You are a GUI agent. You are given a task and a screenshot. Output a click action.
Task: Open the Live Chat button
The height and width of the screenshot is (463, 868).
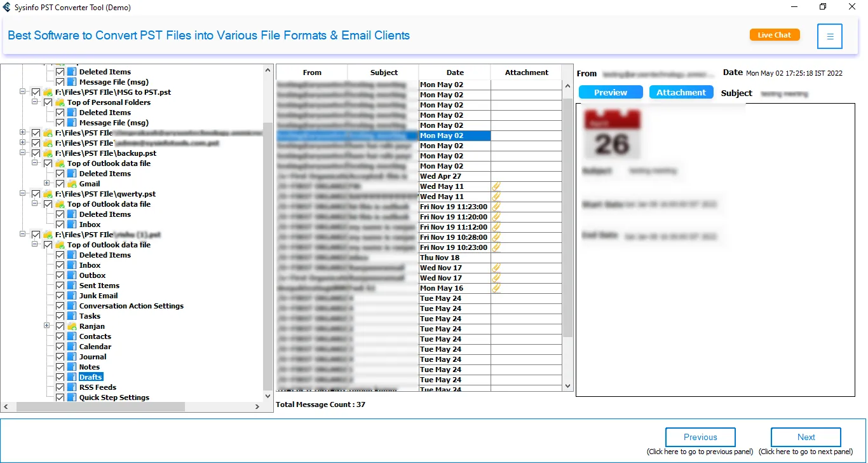[775, 35]
